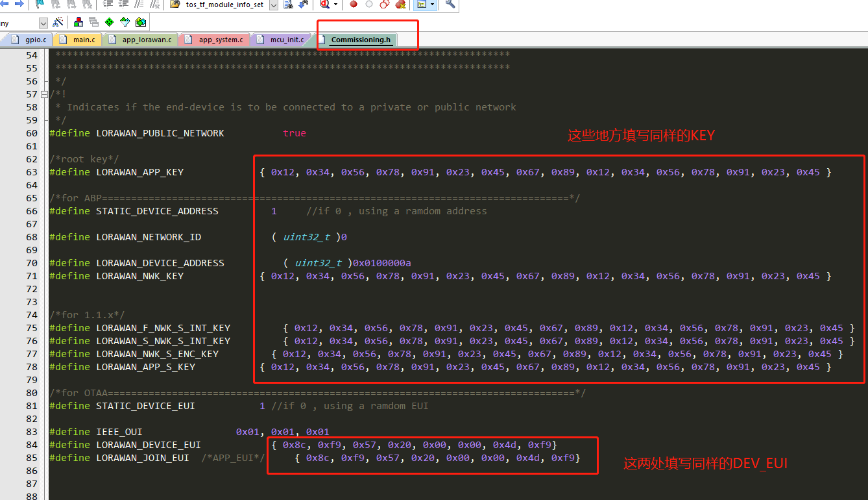Click LORAWAN_PUBLIC_NETWORK define text
Image resolution: width=868 pixels, height=500 pixels.
160,133
